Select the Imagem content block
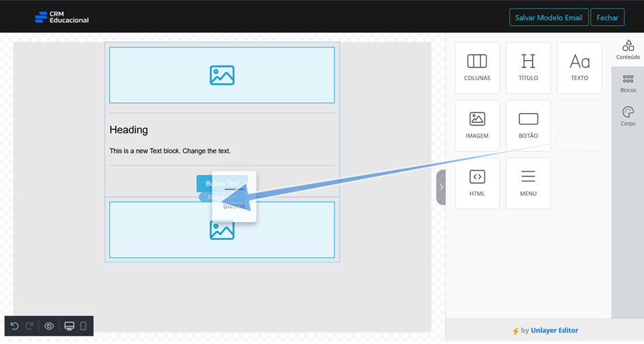The width and height of the screenshot is (644, 344). pos(477,125)
